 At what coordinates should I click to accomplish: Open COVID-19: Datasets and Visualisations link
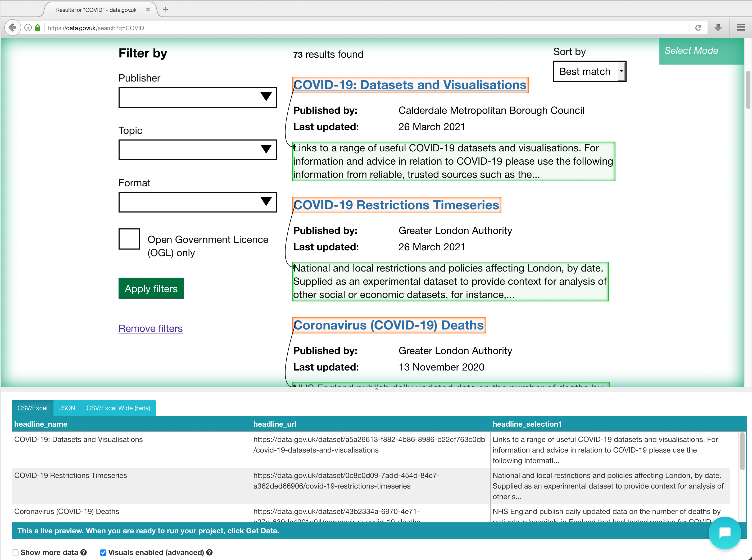click(410, 85)
